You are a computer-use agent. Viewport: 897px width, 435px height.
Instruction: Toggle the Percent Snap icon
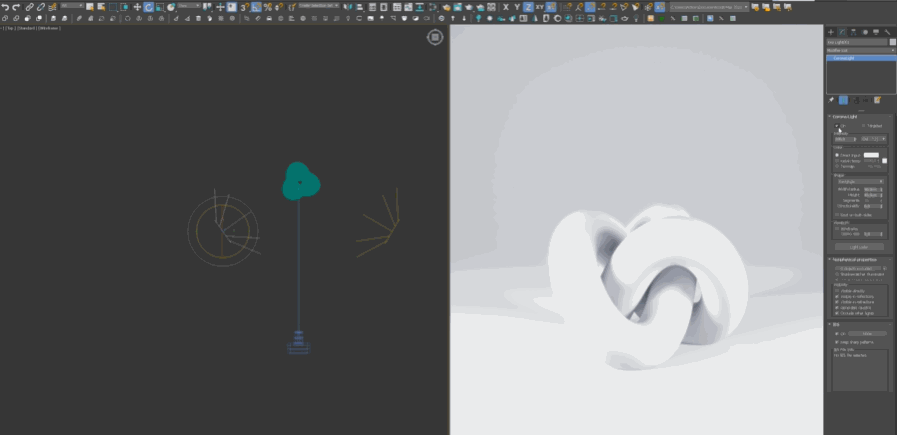[x=268, y=7]
